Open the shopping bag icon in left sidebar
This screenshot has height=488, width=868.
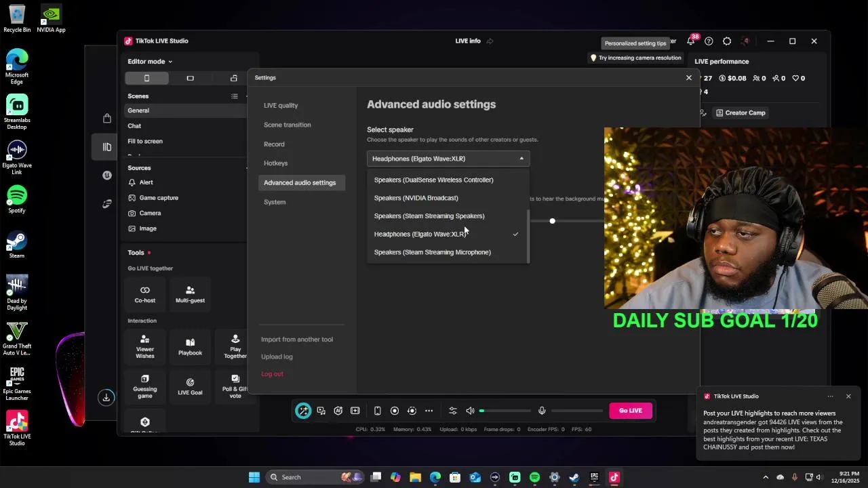pyautogui.click(x=106, y=119)
